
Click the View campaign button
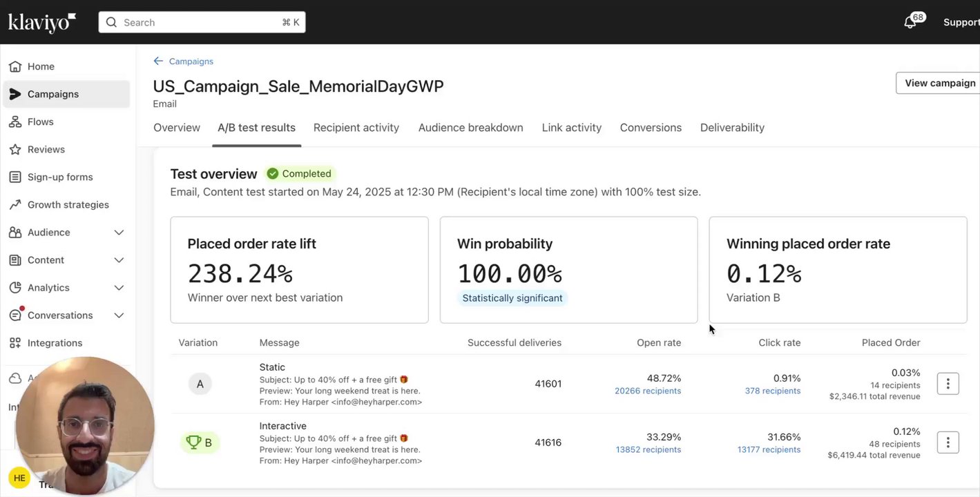click(939, 83)
